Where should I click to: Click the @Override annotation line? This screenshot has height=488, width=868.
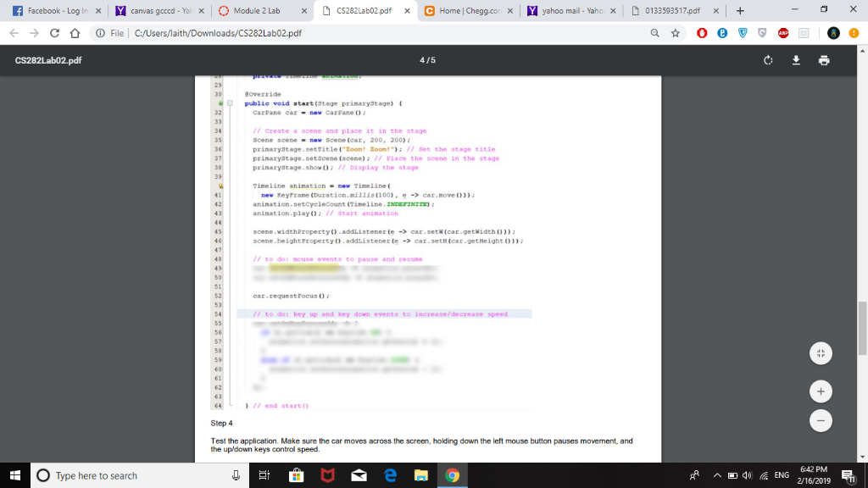coord(263,94)
